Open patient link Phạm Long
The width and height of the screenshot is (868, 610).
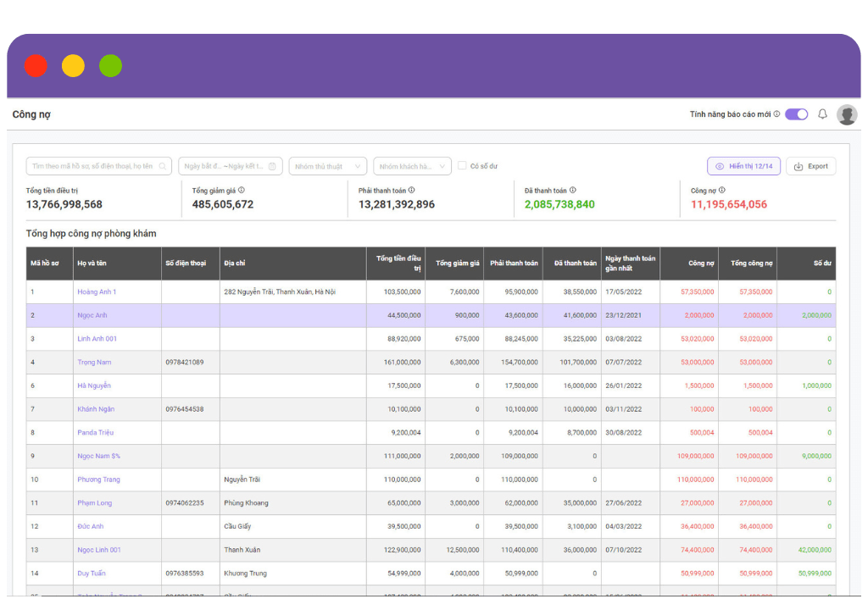pyautogui.click(x=95, y=502)
